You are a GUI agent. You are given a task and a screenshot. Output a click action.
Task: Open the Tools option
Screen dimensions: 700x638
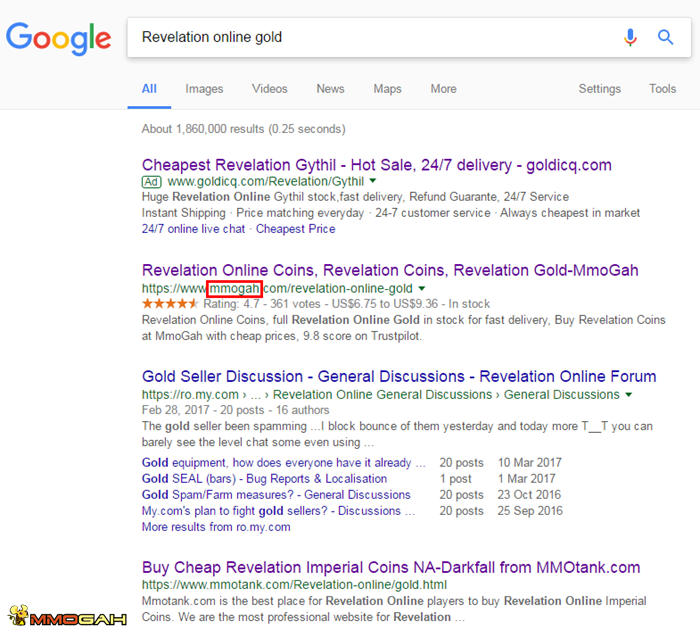662,89
